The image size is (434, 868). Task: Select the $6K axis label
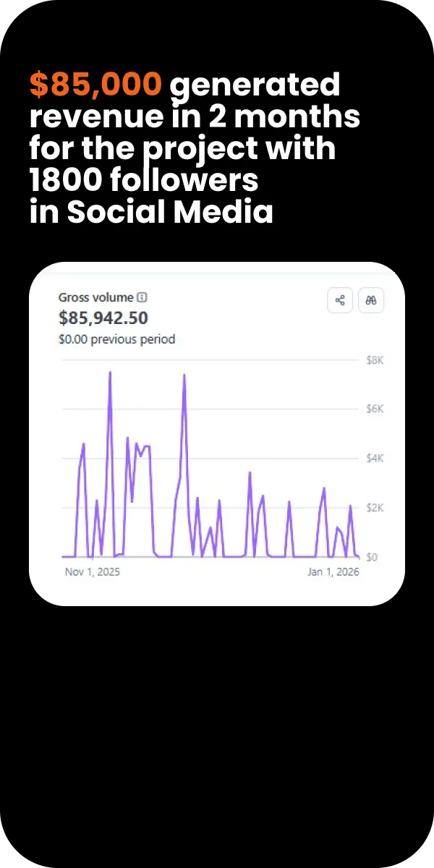pos(374,409)
